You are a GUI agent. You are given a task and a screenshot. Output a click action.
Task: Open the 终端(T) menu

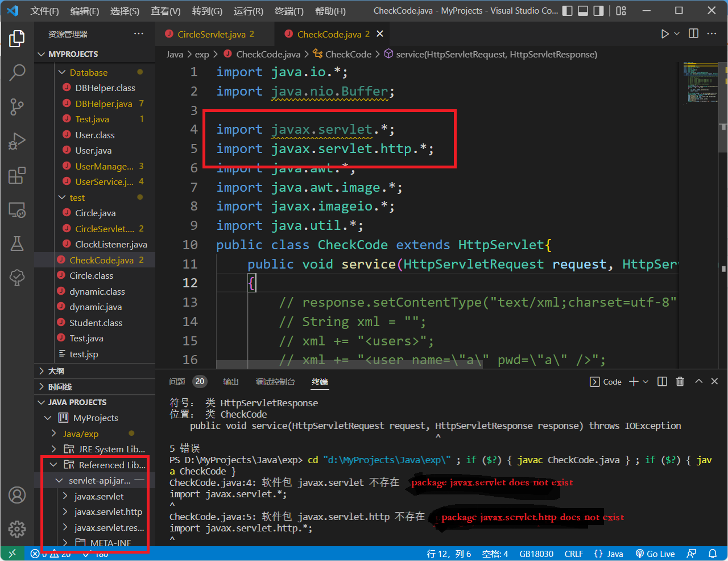coord(289,11)
